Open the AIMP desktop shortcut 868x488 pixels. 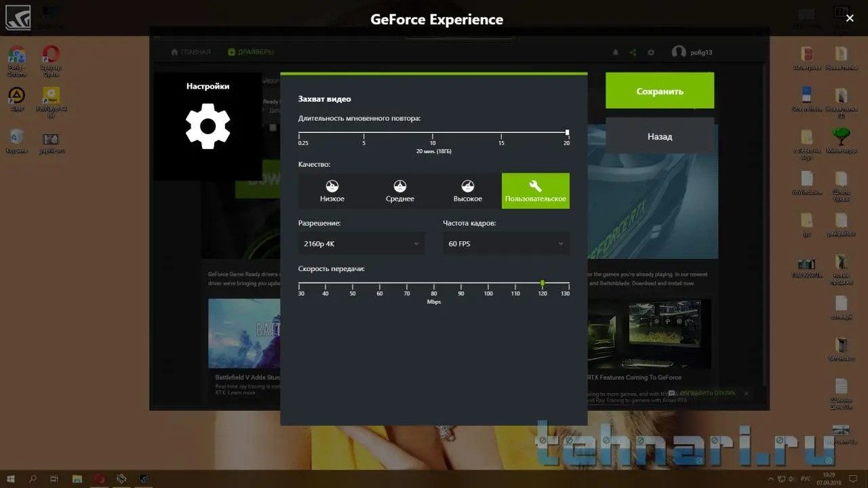(16, 99)
